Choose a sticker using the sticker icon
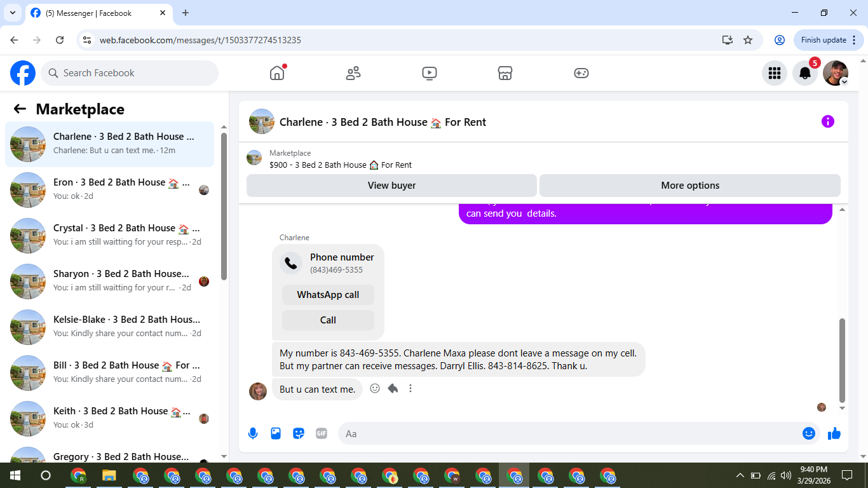 [x=299, y=433]
